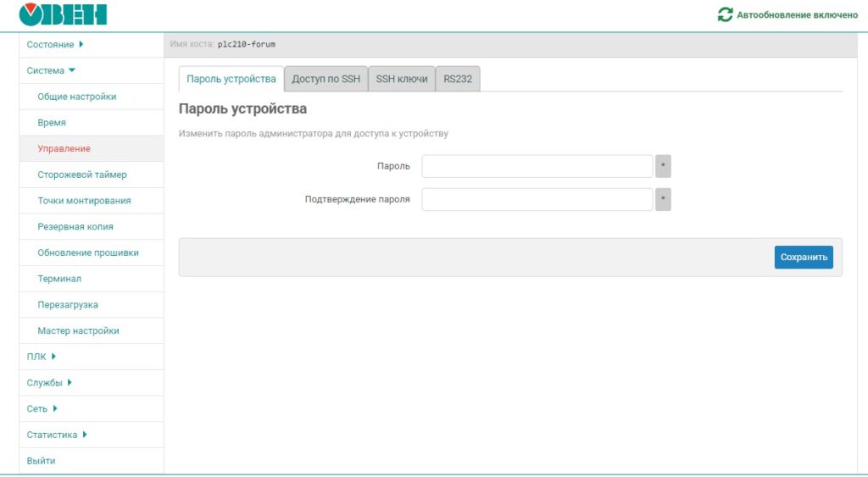The width and height of the screenshot is (868, 477).
Task: Click the Пароль input field
Action: [x=537, y=166]
